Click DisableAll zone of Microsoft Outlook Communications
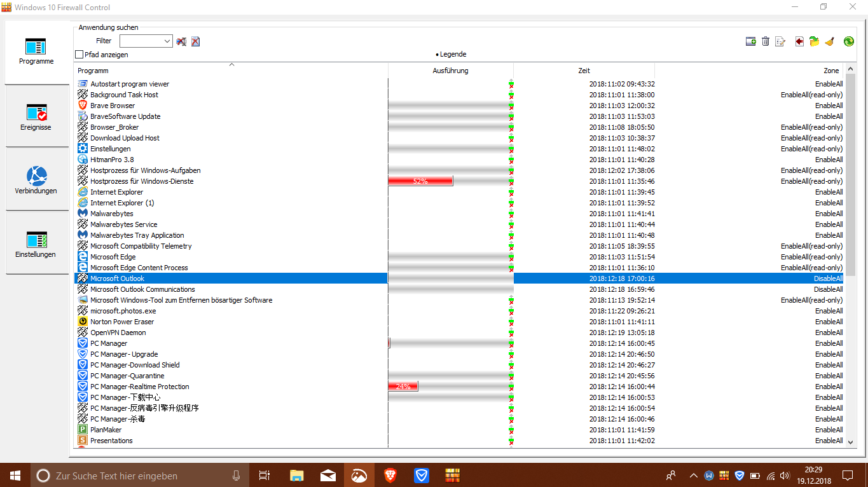This screenshot has height=487, width=868. click(x=829, y=289)
